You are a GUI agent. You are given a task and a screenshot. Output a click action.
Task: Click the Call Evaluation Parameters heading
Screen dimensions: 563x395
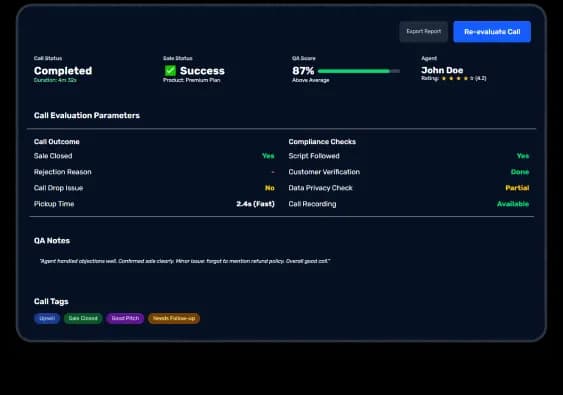(87, 115)
